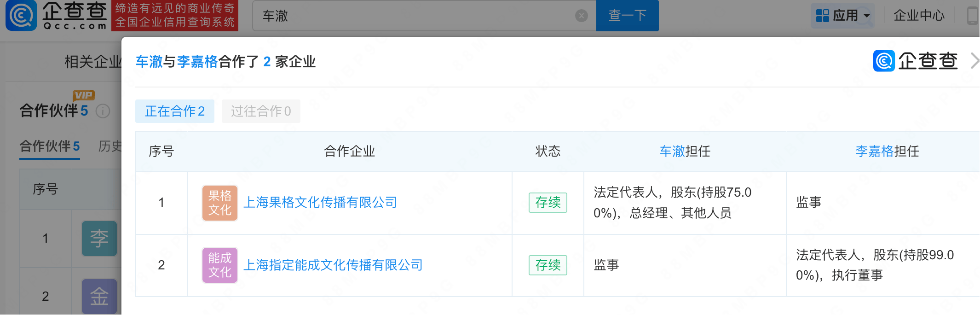Viewport: 980px width, 315px height.
Task: Click the 应用 grid icon
Action: tap(822, 16)
